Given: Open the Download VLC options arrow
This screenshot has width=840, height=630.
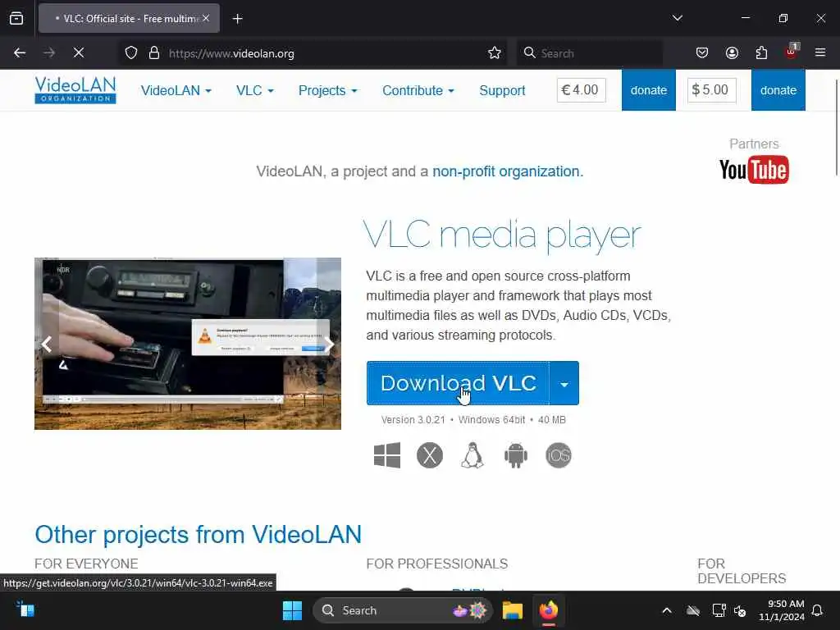Looking at the screenshot, I should coord(564,383).
